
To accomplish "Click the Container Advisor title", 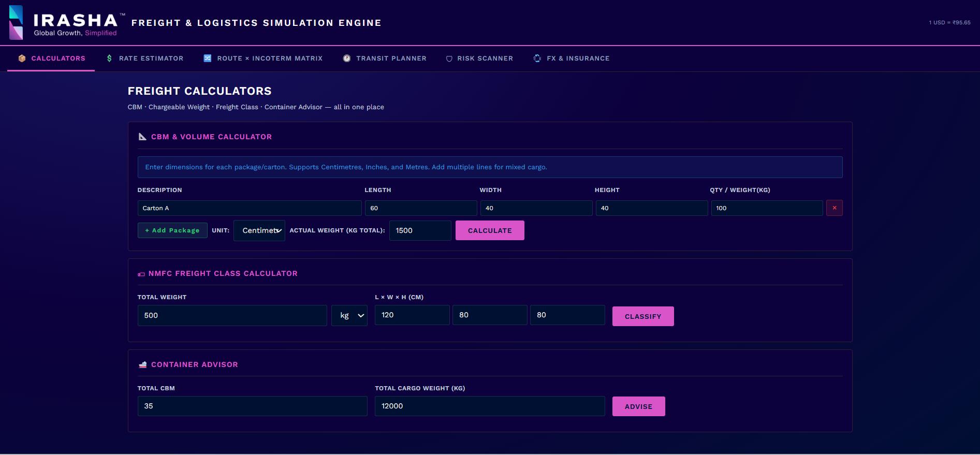I will [x=195, y=365].
